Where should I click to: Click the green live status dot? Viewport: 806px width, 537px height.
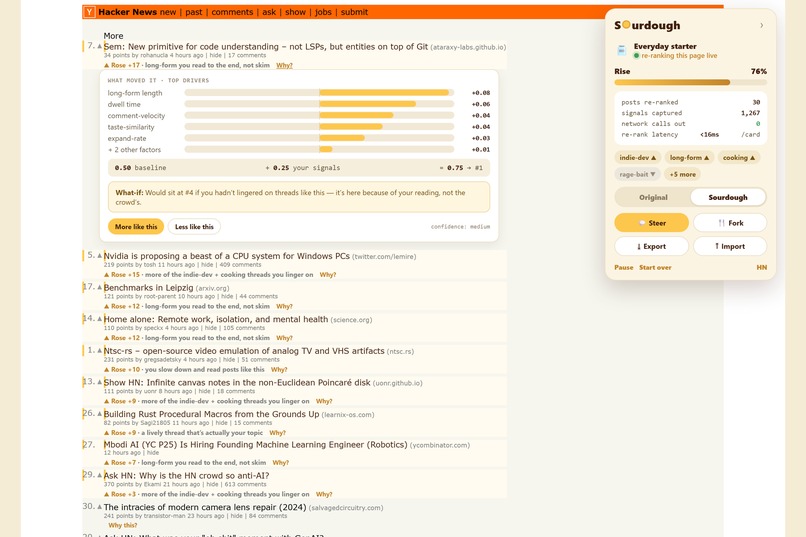636,55
